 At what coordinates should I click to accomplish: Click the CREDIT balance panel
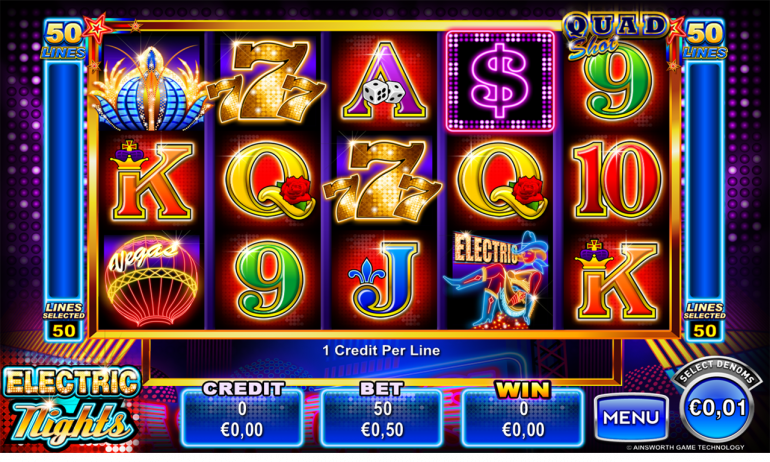[242, 416]
